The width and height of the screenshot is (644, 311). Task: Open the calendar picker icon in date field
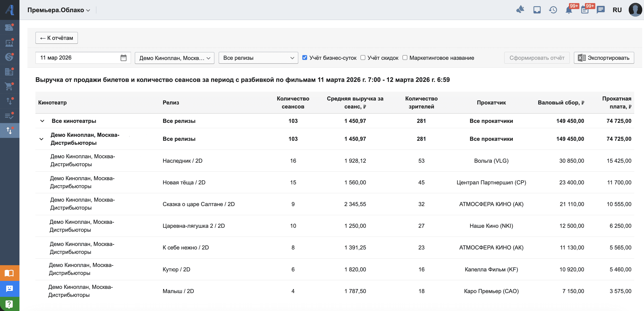point(123,58)
